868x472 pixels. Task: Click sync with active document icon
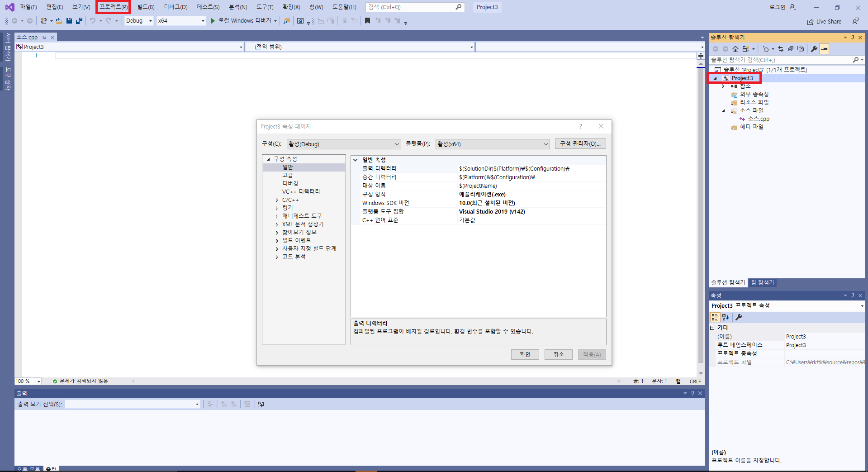781,49
